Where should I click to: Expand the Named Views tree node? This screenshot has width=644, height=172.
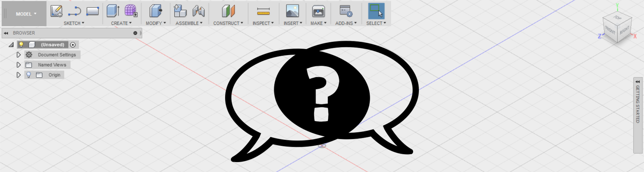tap(19, 65)
